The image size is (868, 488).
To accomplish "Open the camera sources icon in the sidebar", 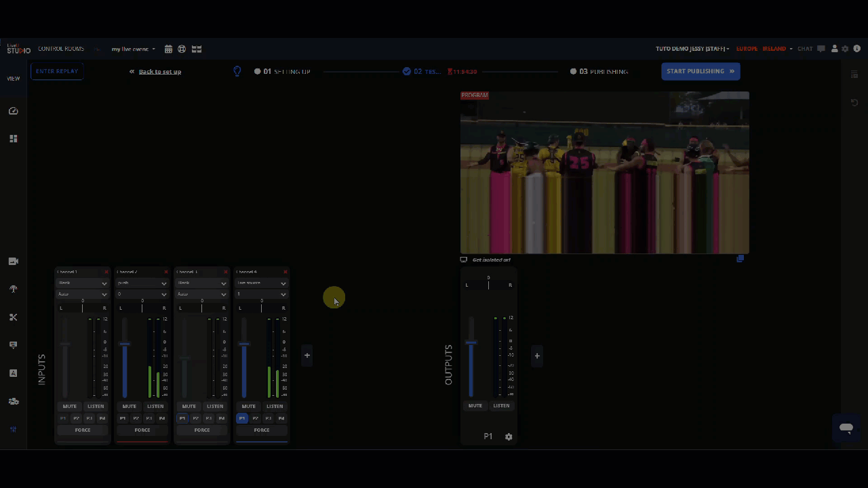I will [x=13, y=262].
